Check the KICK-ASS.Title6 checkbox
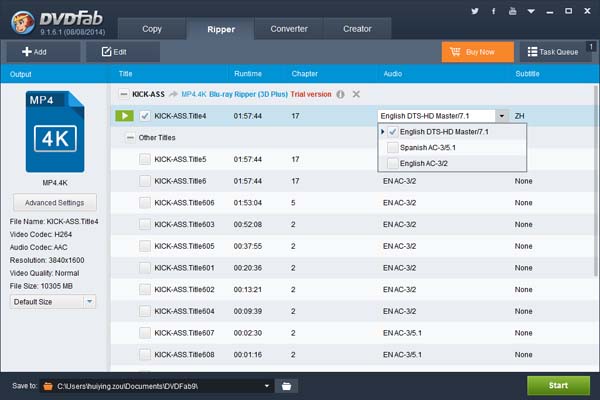Screen dimensions: 600x400 point(145,181)
